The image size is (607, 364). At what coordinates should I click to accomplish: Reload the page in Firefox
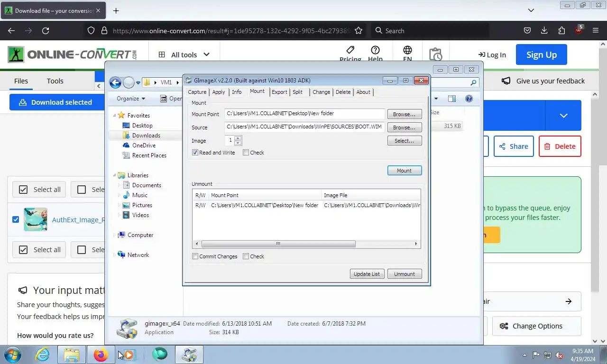(46, 31)
